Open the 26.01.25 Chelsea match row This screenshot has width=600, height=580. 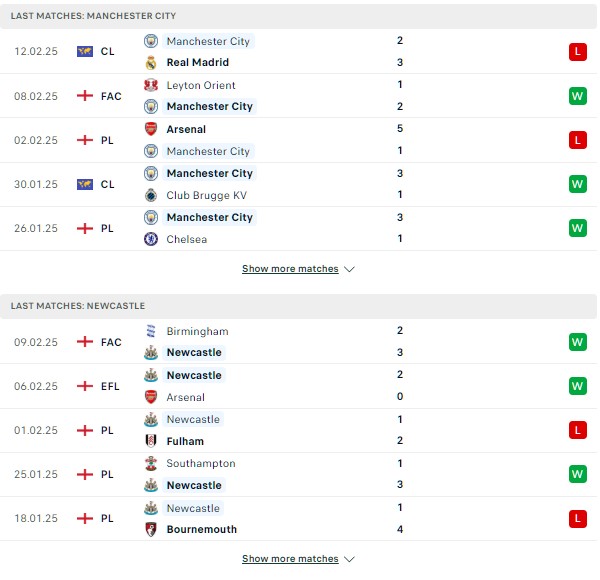(298, 228)
